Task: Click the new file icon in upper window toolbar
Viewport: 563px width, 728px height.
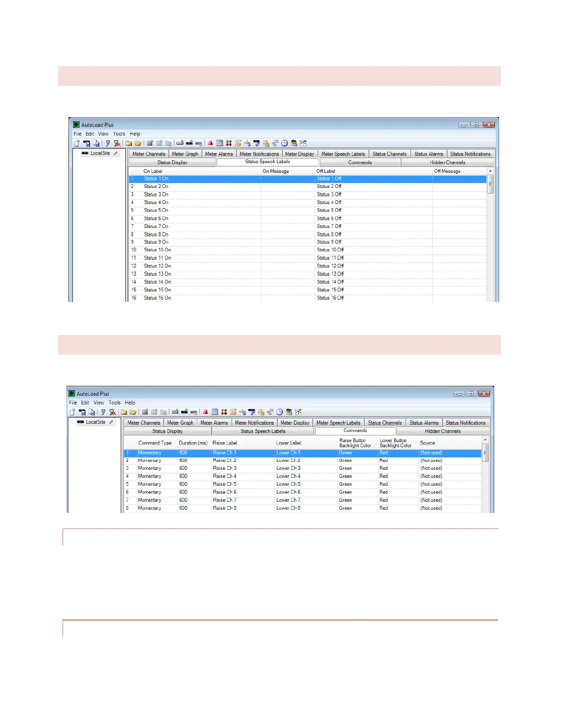Action: pos(77,143)
